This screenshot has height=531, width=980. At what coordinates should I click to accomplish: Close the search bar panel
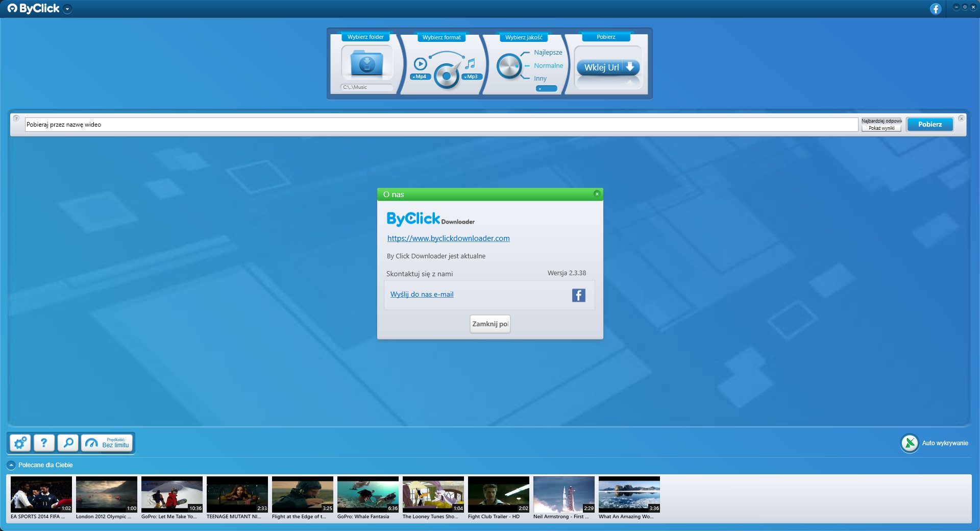pos(961,118)
